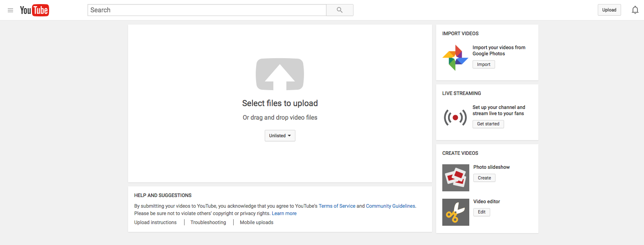Click the Upload button in header
Viewport: 644px width, 245px height.
coord(609,10)
